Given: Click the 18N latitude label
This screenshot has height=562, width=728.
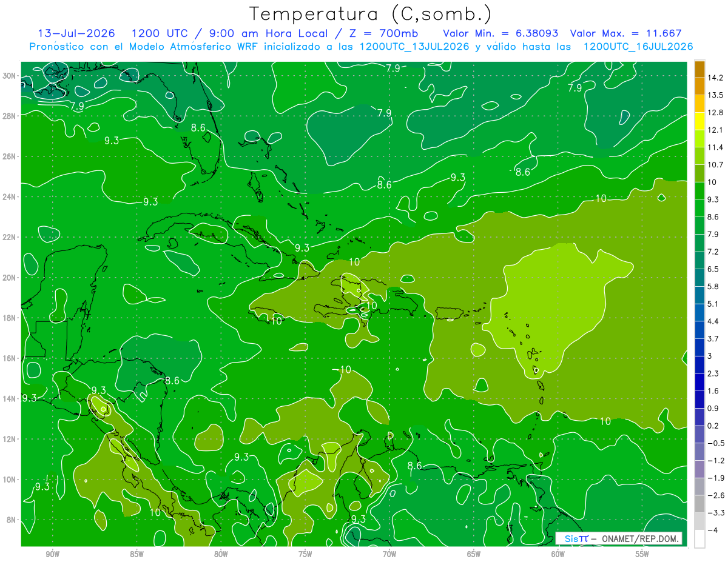Looking at the screenshot, I should pos(9,318).
